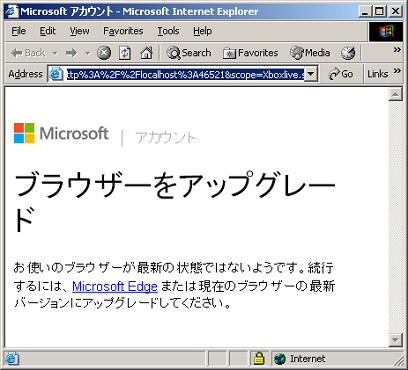Open the Help menu
This screenshot has height=370, width=408.
[202, 31]
